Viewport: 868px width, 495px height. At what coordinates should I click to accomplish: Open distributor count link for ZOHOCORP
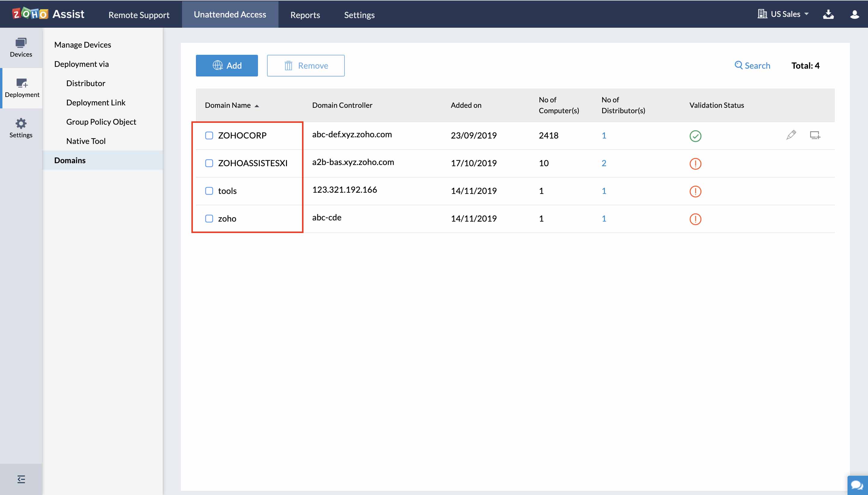(x=604, y=135)
